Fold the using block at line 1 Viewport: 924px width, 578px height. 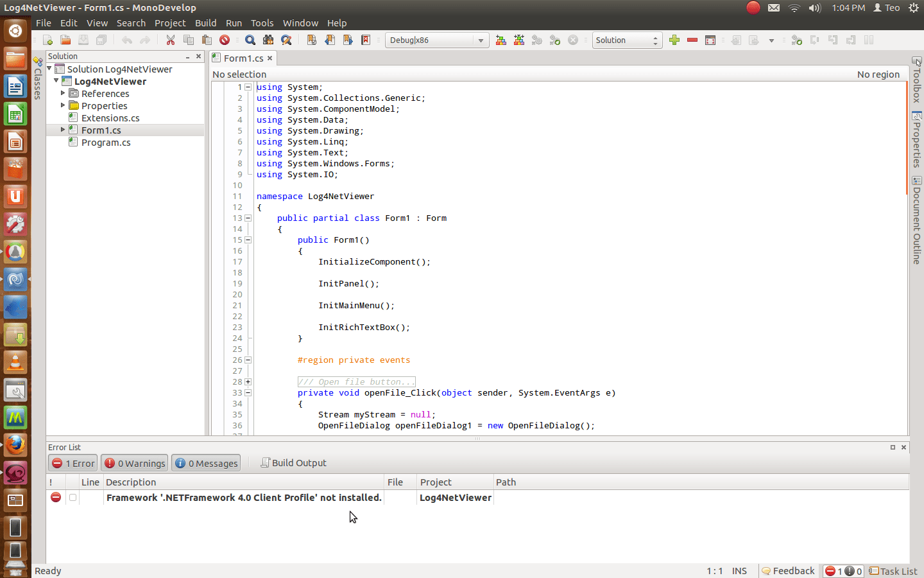tap(248, 87)
